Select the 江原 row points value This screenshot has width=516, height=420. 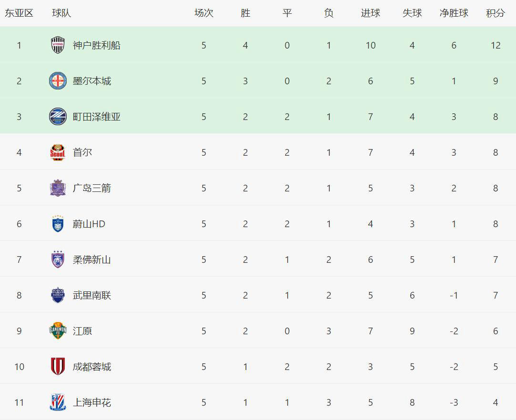tap(496, 331)
